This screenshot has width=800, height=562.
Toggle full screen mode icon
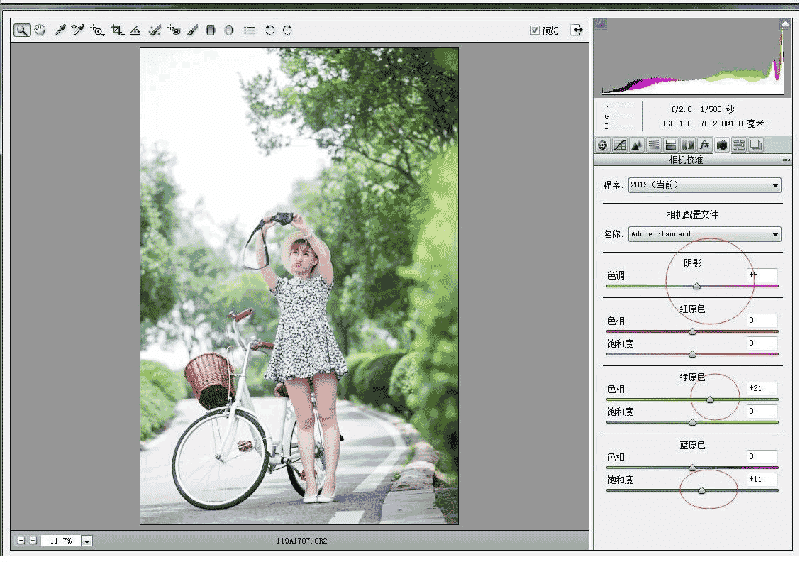576,30
